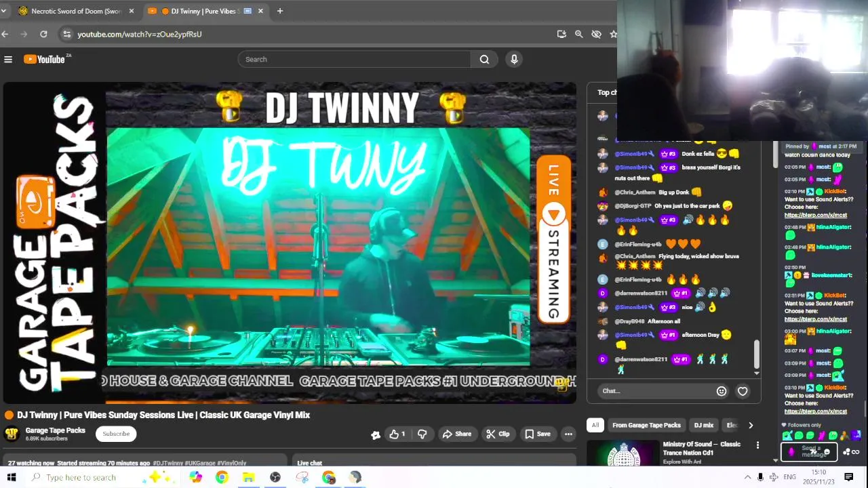Open OBS Studio from the taskbar
The width and height of the screenshot is (868, 488).
coord(275,477)
